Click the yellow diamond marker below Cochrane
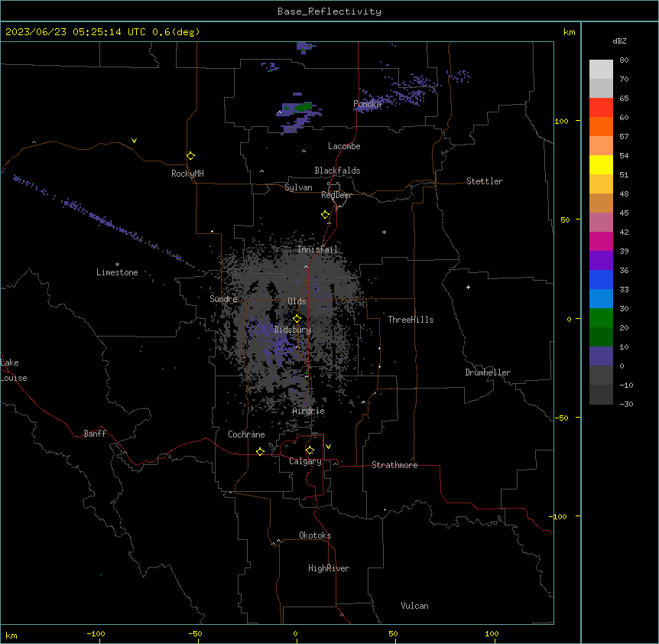This screenshot has height=644, width=659. point(260,451)
